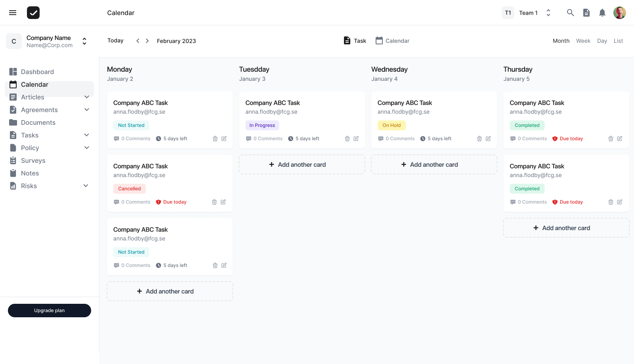View notifications via the bell icon

point(603,12)
